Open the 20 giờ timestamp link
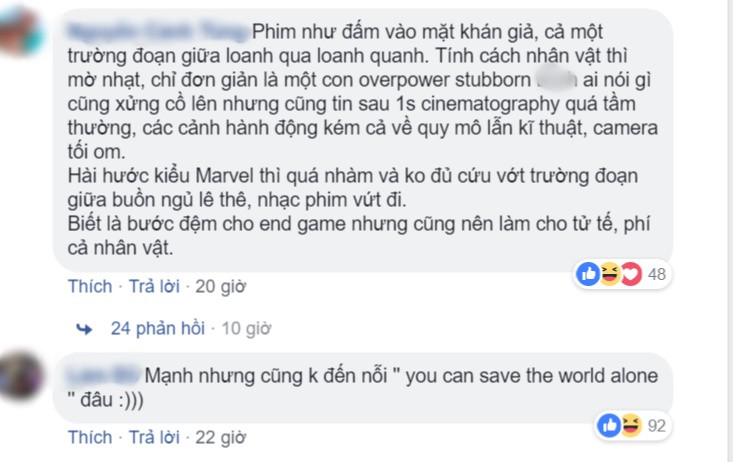Image resolution: width=733 pixels, height=462 pixels. [x=221, y=286]
